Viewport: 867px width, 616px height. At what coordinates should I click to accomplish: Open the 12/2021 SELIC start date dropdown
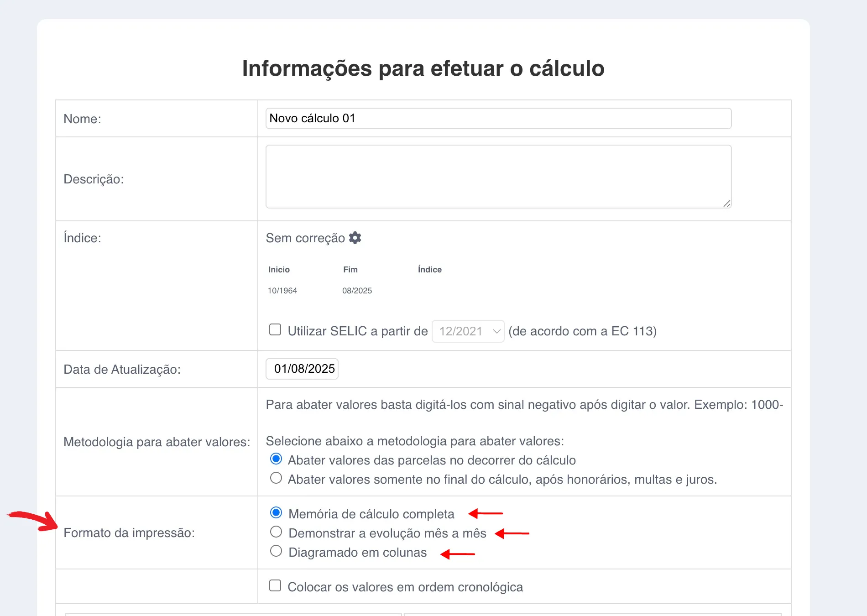click(468, 331)
